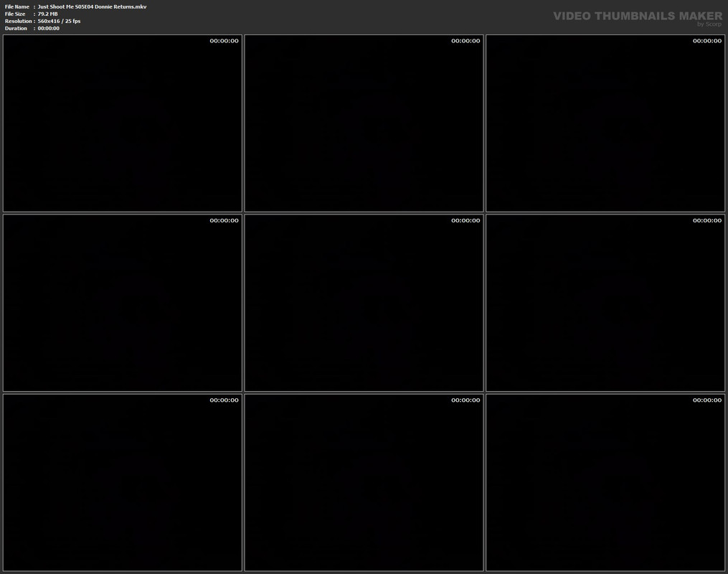Click the 'File Size' label
The width and height of the screenshot is (728, 574).
[x=15, y=14]
